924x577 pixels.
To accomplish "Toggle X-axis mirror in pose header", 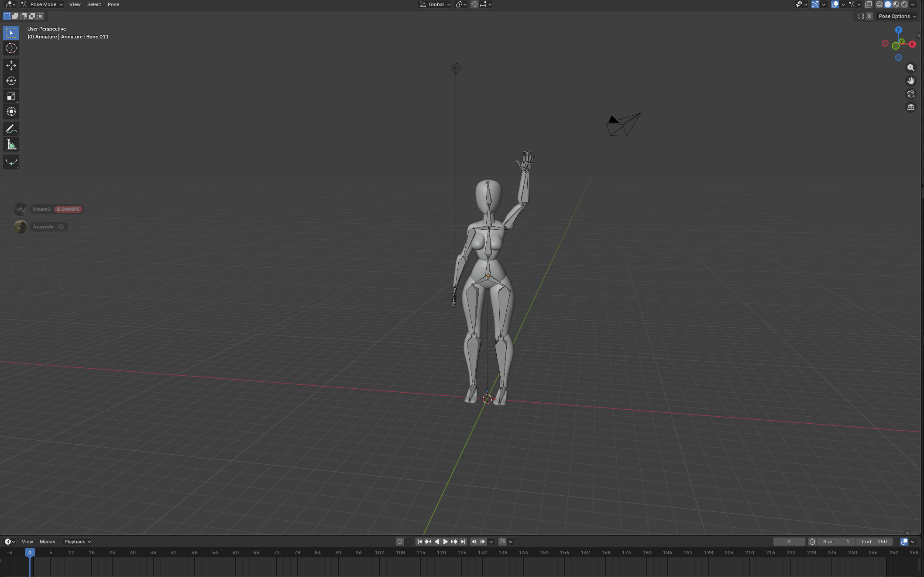I will (869, 16).
